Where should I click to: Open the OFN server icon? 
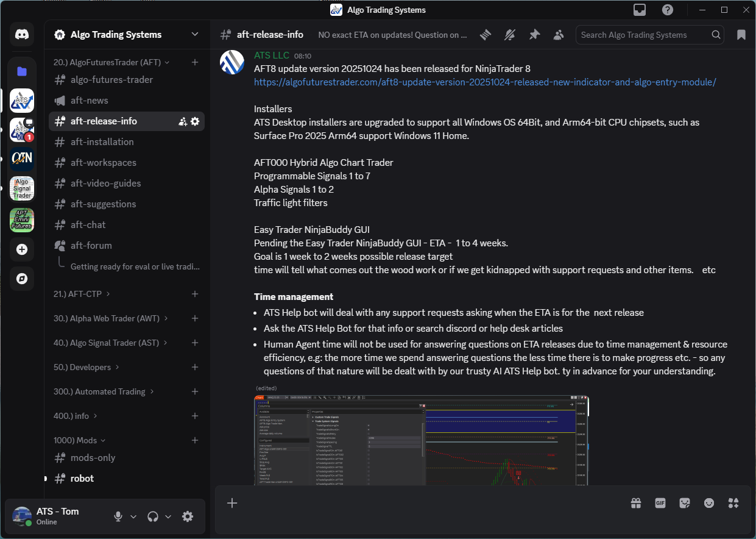(x=22, y=159)
